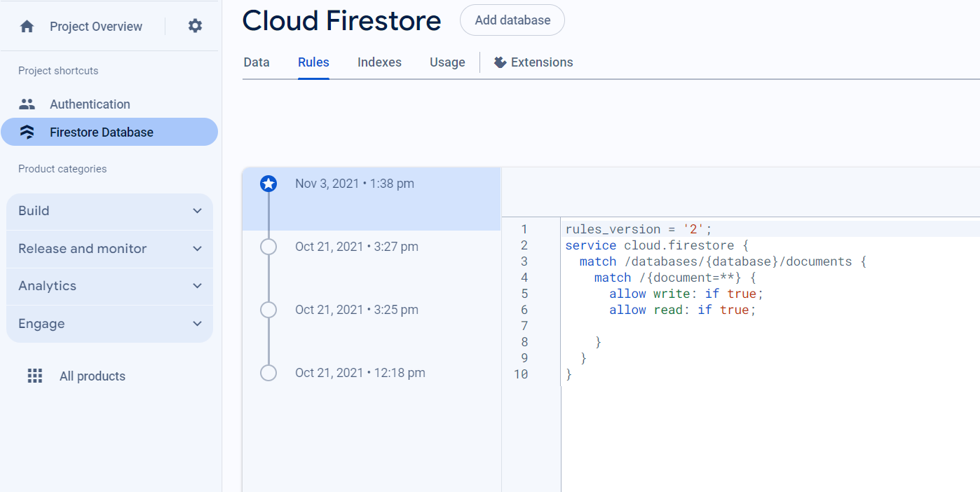Click the Add database button
Image resolution: width=980 pixels, height=492 pixels.
point(512,20)
